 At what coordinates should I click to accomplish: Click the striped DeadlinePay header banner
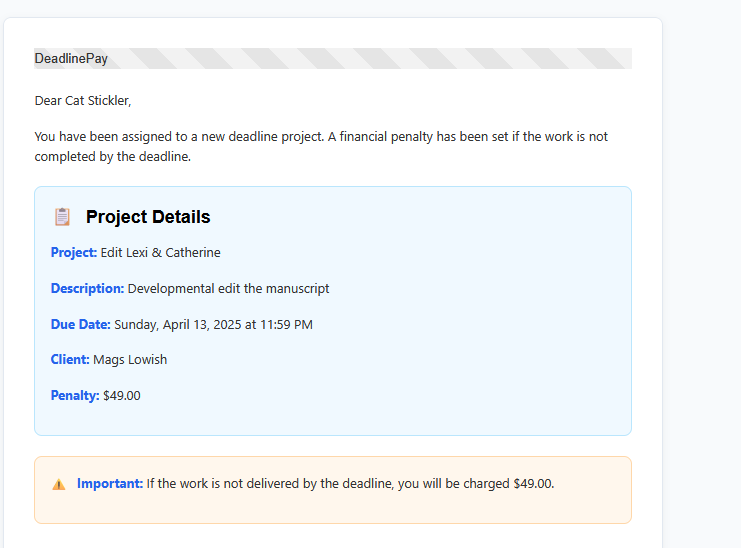click(333, 59)
